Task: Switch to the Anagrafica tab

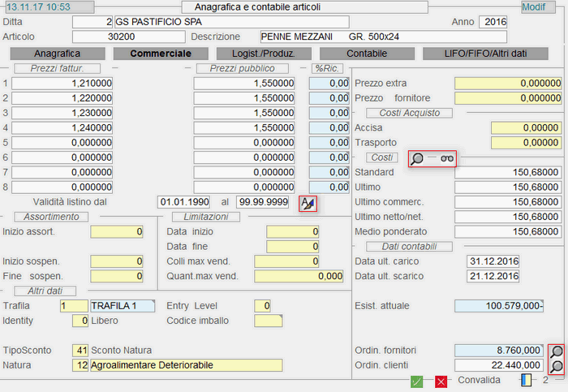Action: pyautogui.click(x=55, y=54)
